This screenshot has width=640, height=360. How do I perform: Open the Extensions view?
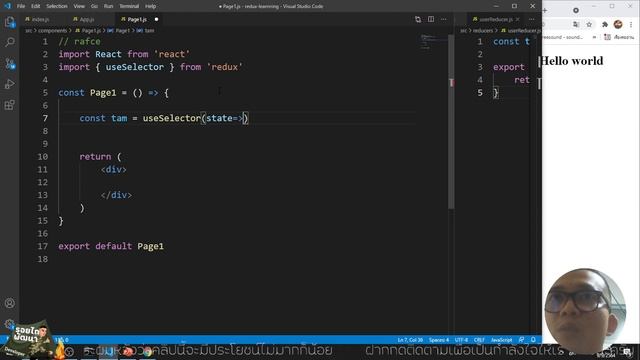click(10, 105)
